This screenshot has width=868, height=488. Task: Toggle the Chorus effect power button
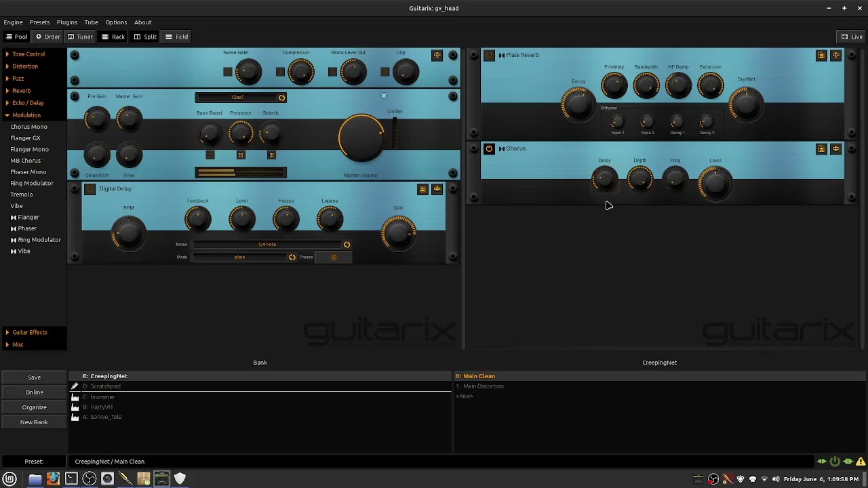pos(489,148)
